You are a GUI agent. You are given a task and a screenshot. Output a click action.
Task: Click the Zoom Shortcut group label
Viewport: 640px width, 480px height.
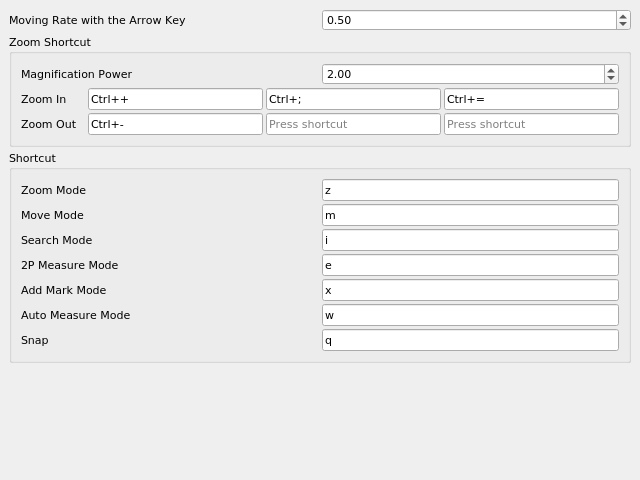click(50, 42)
